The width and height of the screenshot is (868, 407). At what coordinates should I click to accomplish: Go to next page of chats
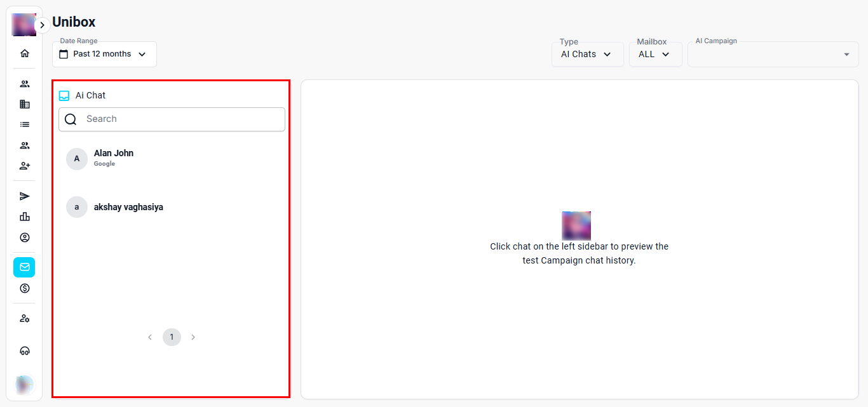193,337
